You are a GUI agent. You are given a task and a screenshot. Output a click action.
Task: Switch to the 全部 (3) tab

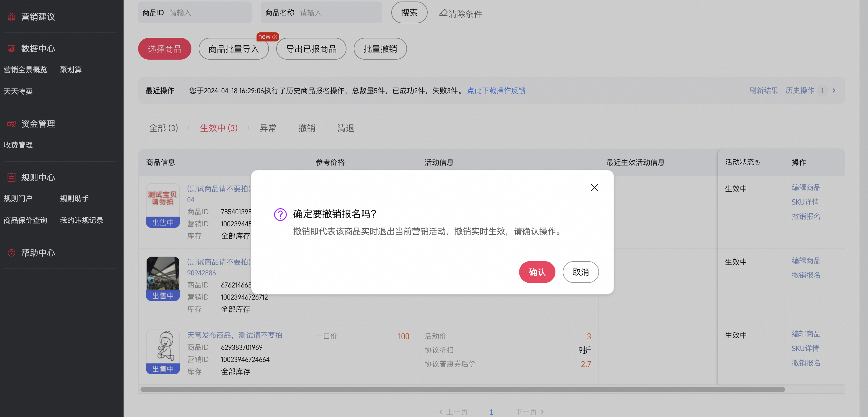click(164, 128)
